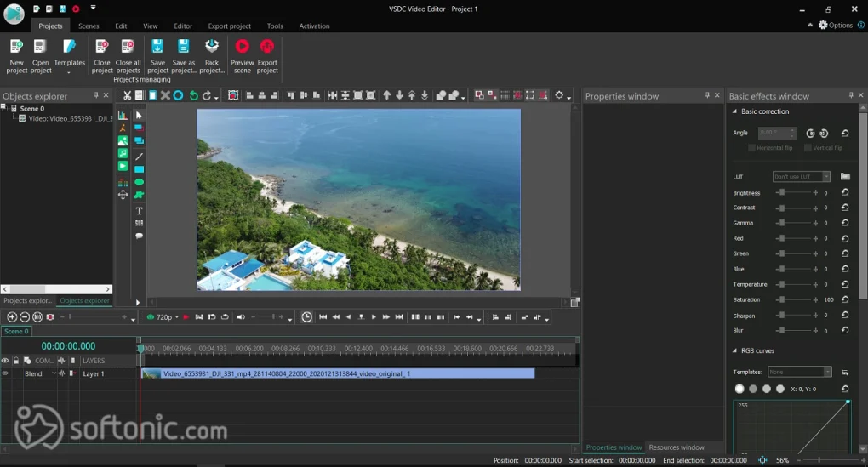Open the Options menu at top right
868x467 pixels.
[836, 25]
